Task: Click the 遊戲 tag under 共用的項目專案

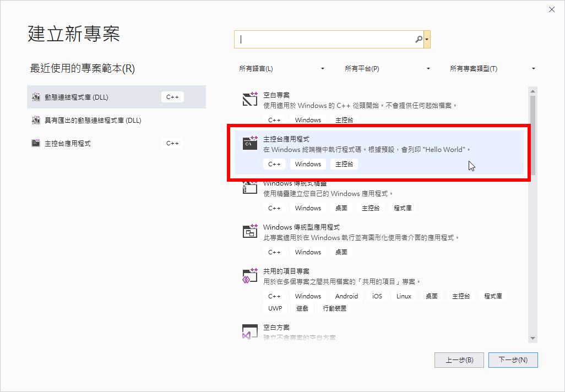Action: [302, 308]
